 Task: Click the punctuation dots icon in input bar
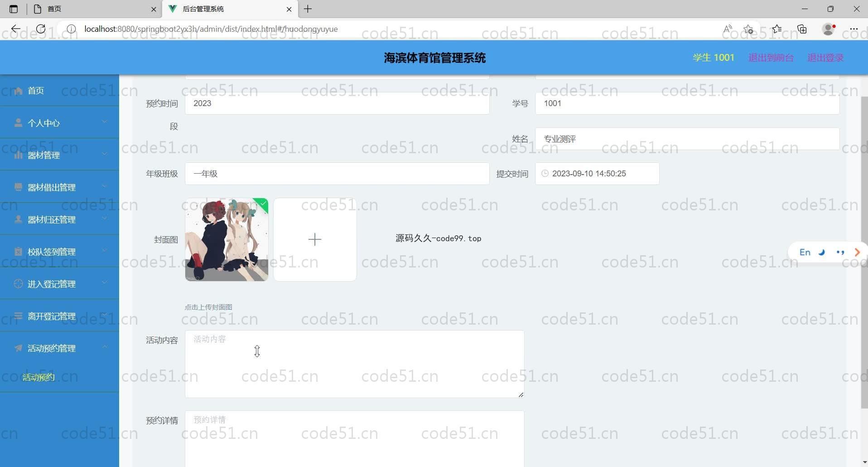click(840, 253)
